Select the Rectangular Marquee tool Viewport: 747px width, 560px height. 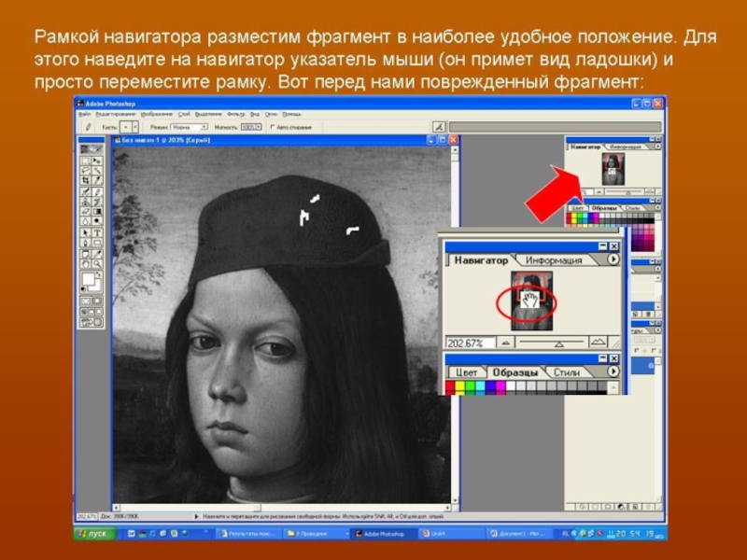pos(86,161)
